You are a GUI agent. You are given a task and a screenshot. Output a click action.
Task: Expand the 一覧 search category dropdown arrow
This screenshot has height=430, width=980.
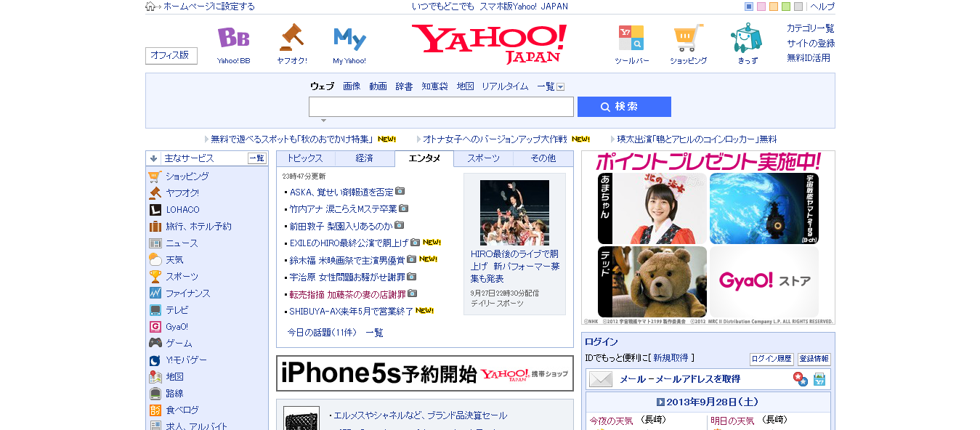[x=560, y=86]
